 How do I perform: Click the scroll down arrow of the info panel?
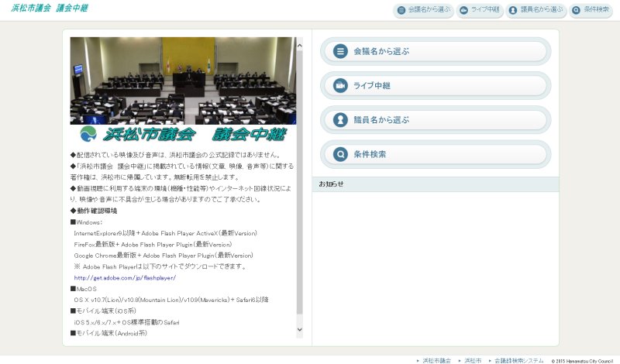point(299,329)
